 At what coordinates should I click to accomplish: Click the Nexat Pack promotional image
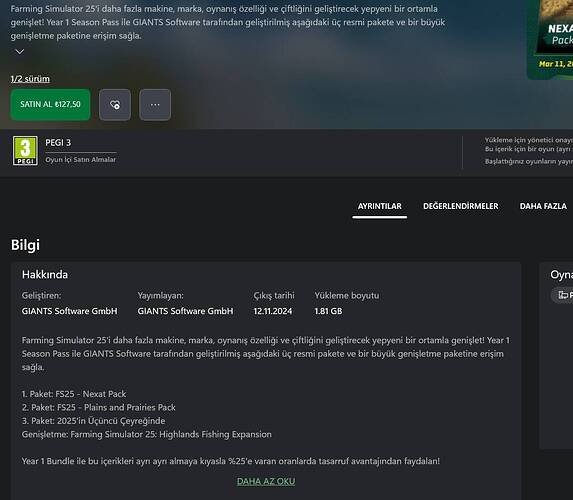(551, 38)
